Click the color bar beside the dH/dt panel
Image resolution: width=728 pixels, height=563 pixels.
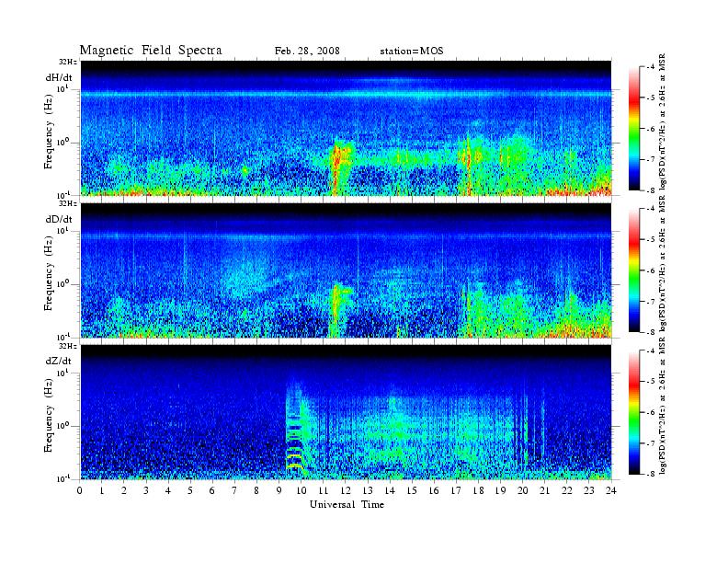pos(634,129)
